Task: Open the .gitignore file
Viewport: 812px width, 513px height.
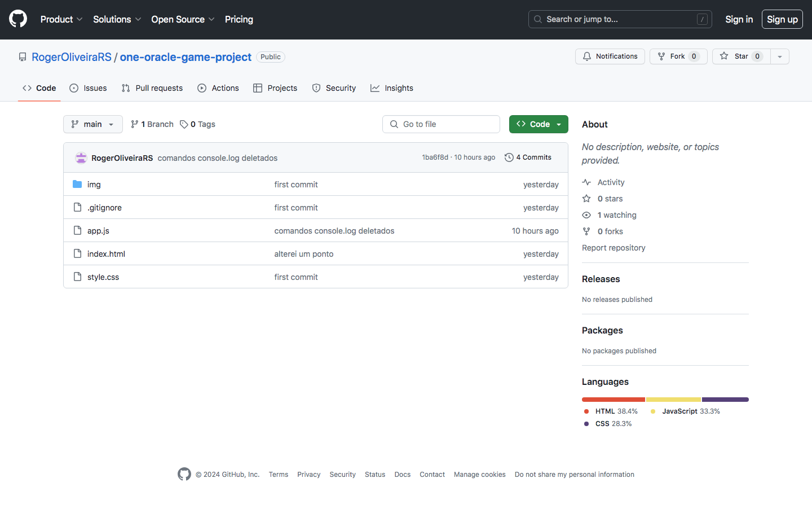Action: 104,208
